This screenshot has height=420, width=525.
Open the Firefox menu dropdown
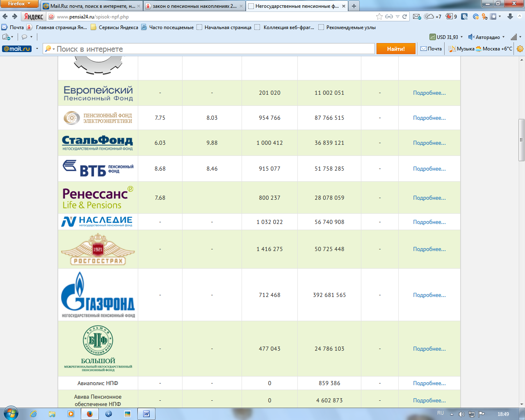pyautogui.click(x=19, y=4)
